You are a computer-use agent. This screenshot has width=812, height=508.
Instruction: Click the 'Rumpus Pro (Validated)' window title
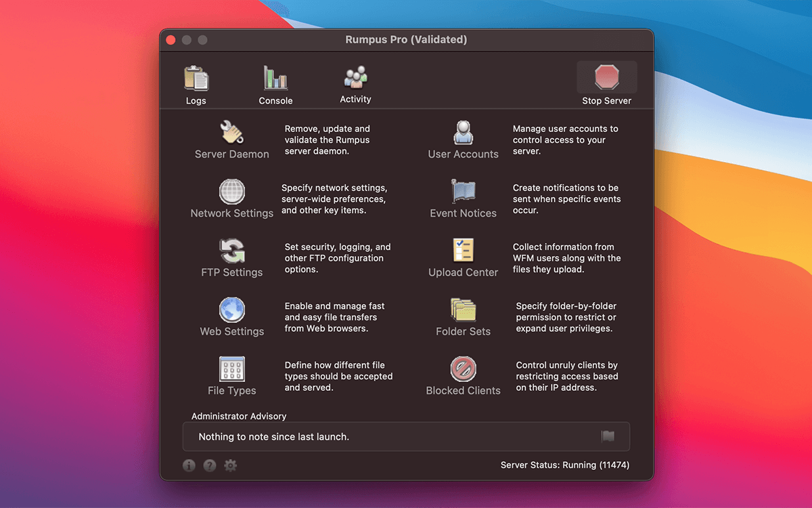[406, 39]
